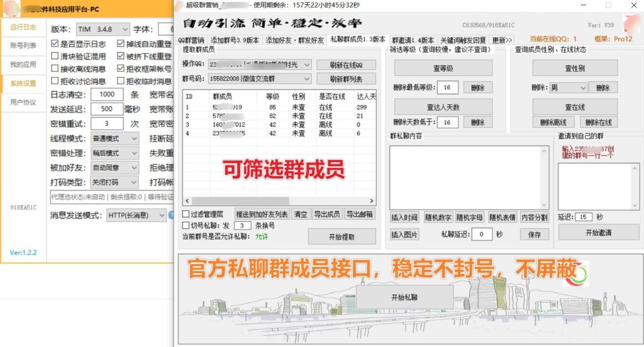Open 消息发送模式 HTTP(长消息) dropdown
Viewport: 644px width, 347px height.
(136, 215)
